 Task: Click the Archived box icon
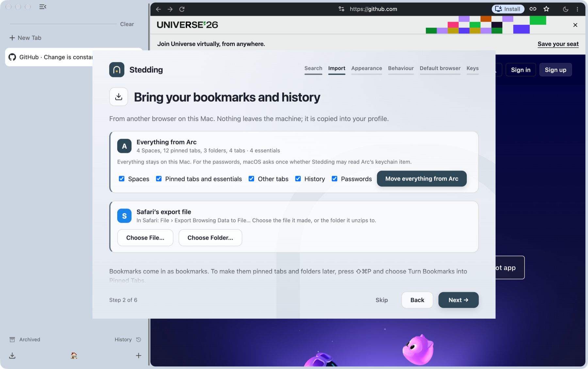click(12, 340)
